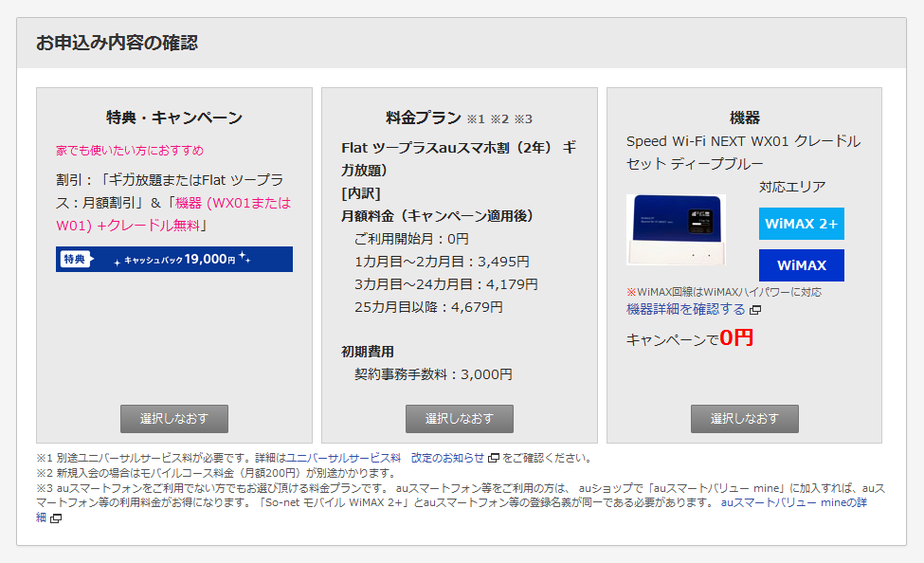Click external-link icon after 改定のお知らせ
Screen dimensions: 924x563
pos(493,458)
